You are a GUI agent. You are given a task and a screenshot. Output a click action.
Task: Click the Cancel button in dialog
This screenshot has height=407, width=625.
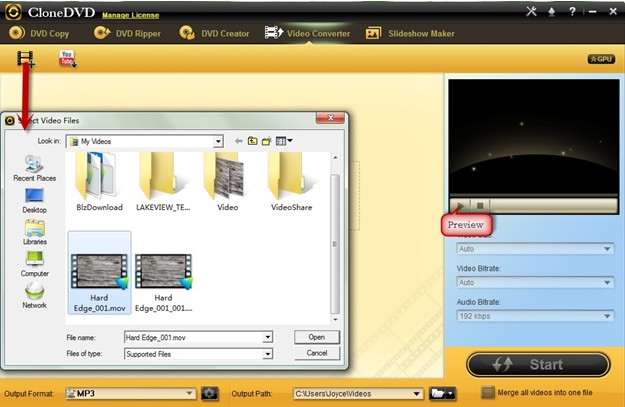316,353
